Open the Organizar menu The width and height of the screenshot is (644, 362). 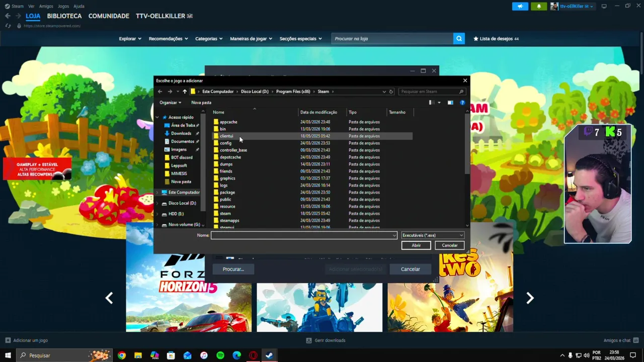(x=170, y=103)
